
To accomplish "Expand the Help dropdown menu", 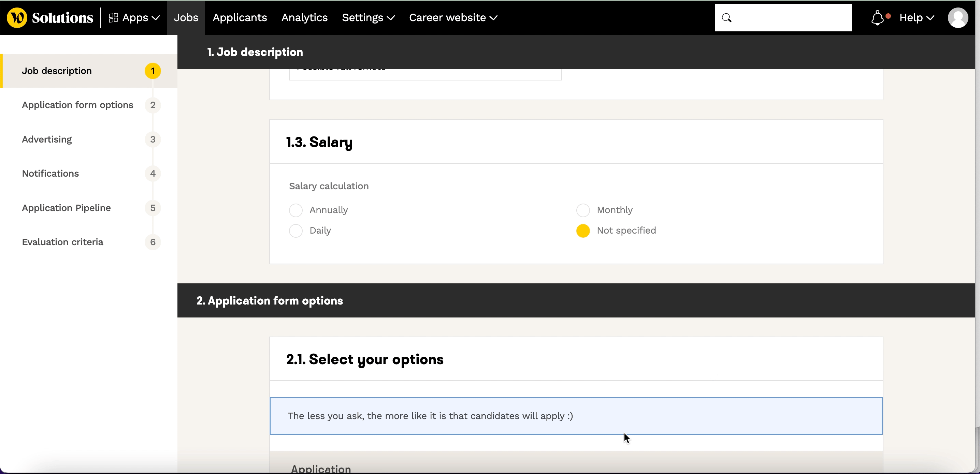I will [917, 17].
